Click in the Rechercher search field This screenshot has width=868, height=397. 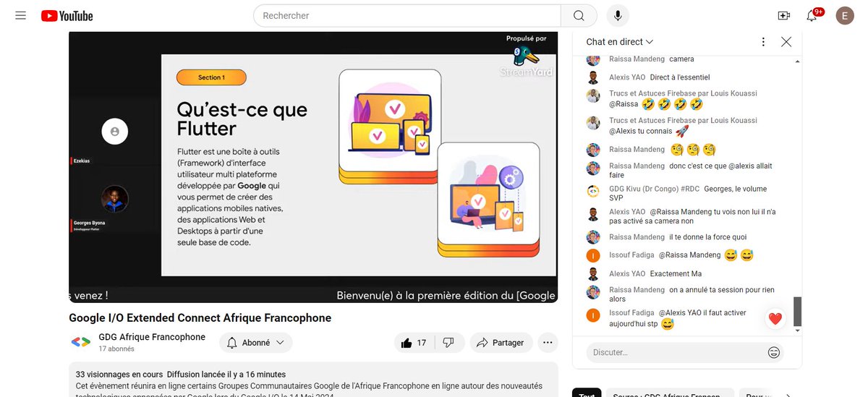407,15
